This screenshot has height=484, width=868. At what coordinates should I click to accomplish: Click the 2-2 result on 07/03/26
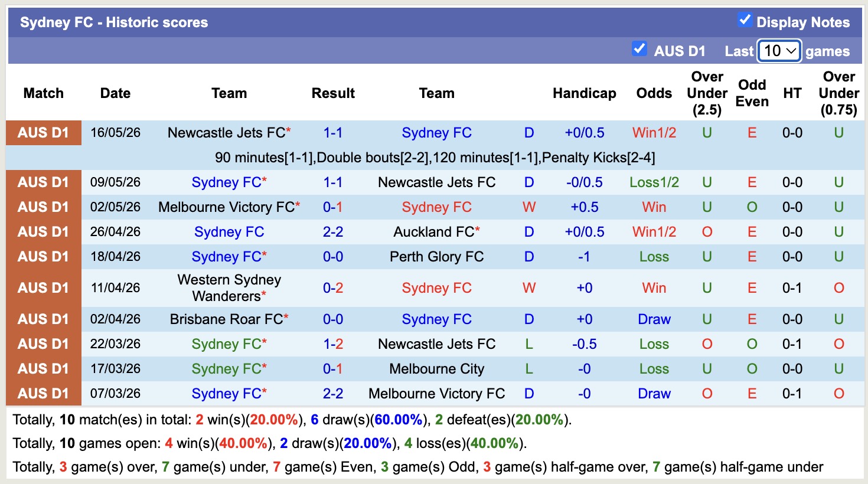(x=333, y=394)
